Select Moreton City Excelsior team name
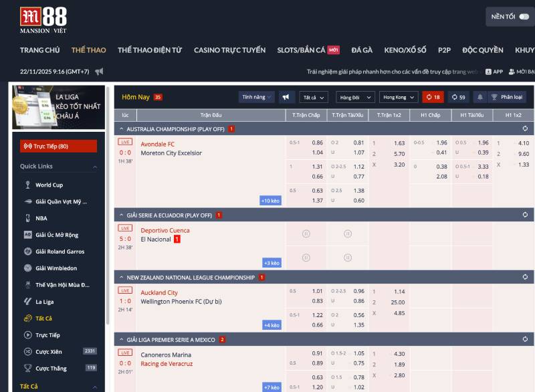 (x=171, y=153)
